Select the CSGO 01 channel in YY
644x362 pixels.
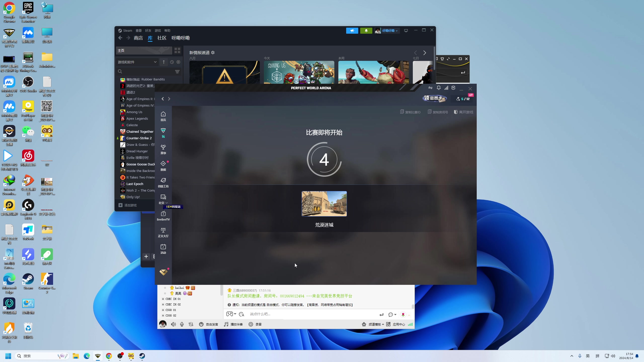(x=171, y=310)
